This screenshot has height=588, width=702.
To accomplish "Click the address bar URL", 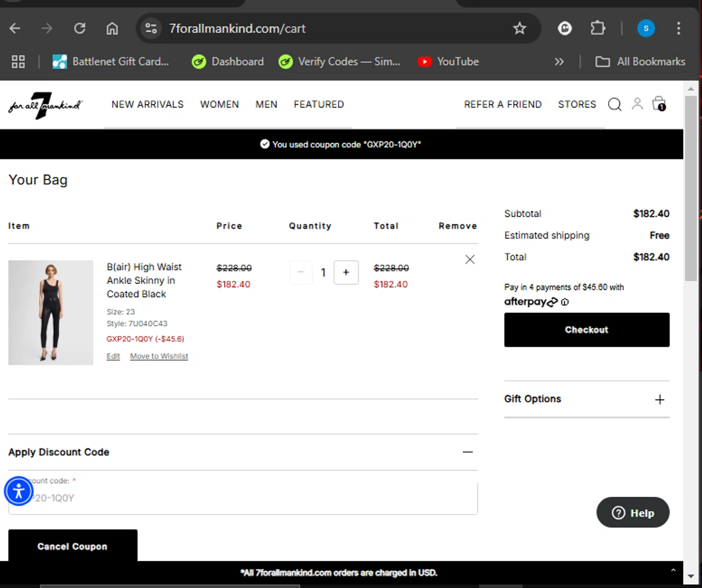I will (237, 29).
